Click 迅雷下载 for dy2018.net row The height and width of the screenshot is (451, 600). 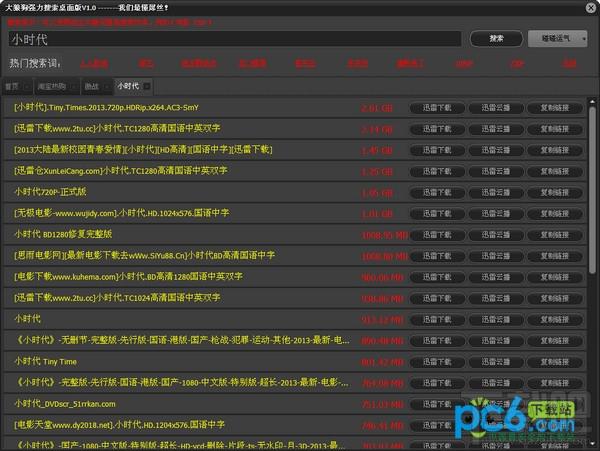pyautogui.click(x=437, y=426)
